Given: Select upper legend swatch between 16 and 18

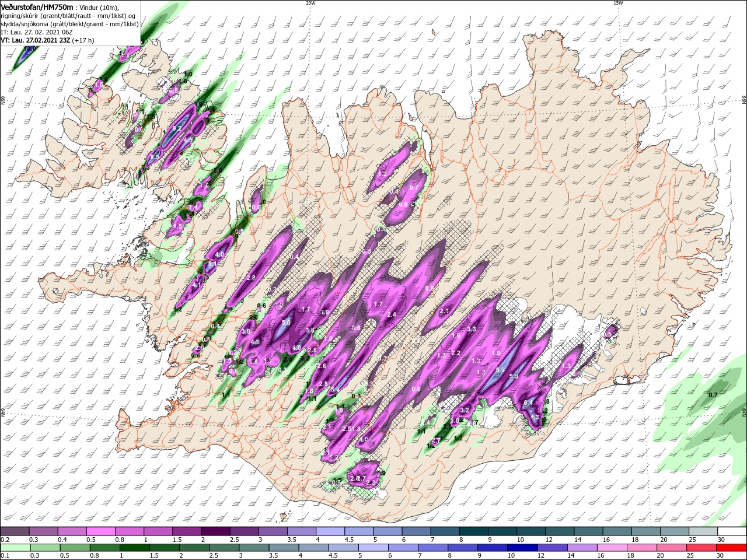Looking at the screenshot, I should tap(617, 531).
